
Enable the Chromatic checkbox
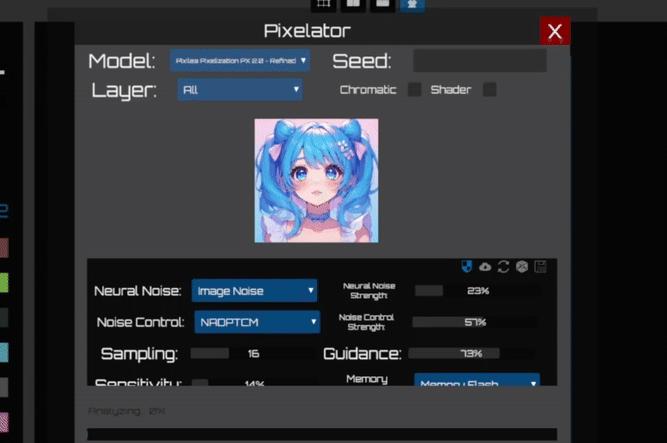point(414,90)
